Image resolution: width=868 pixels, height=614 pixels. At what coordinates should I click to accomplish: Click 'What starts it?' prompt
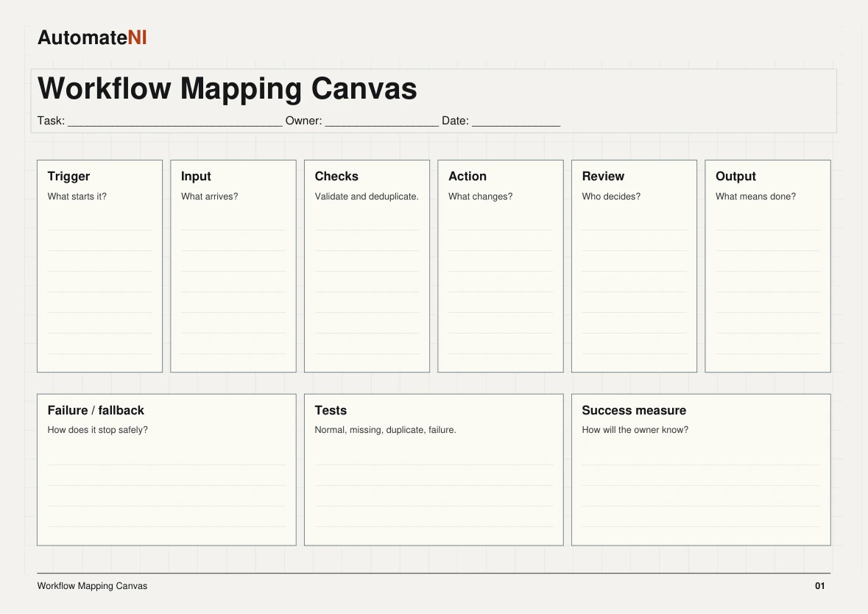point(77,197)
